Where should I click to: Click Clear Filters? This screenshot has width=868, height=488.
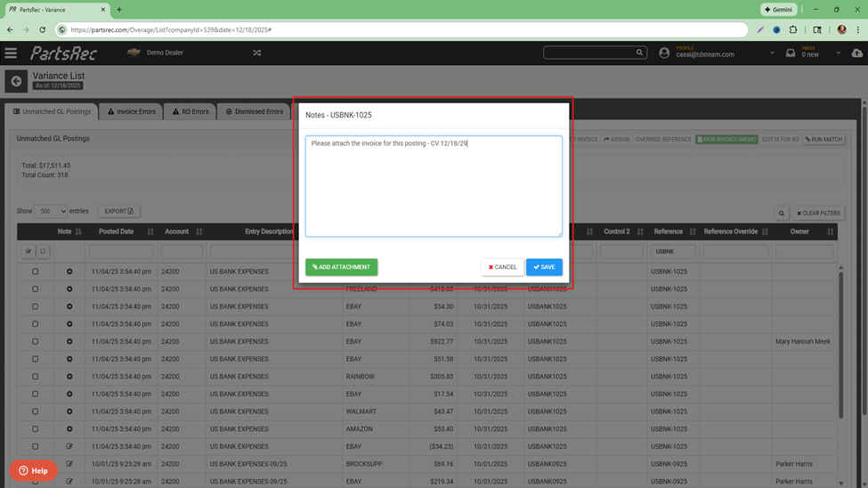[818, 213]
